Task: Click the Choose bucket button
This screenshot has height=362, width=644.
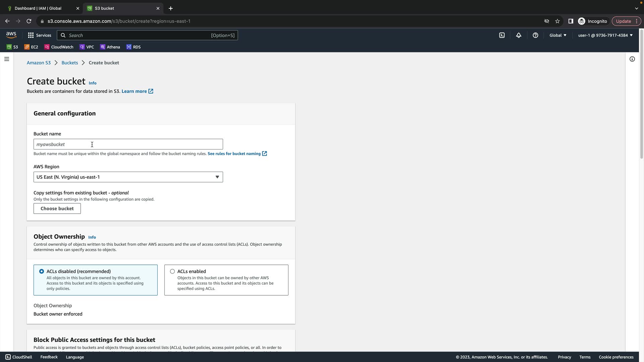Action: [x=57, y=208]
